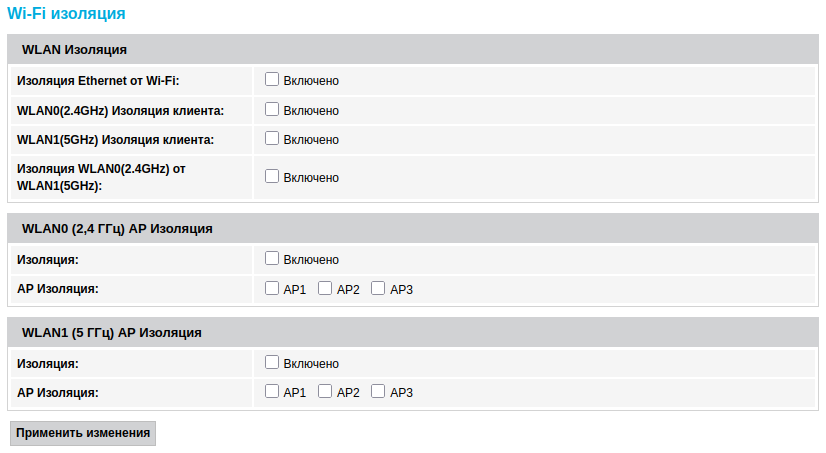Enable Изоляция checkbox in WLAN0 (2,4 ГГц) section
826x453 pixels.
tap(272, 259)
